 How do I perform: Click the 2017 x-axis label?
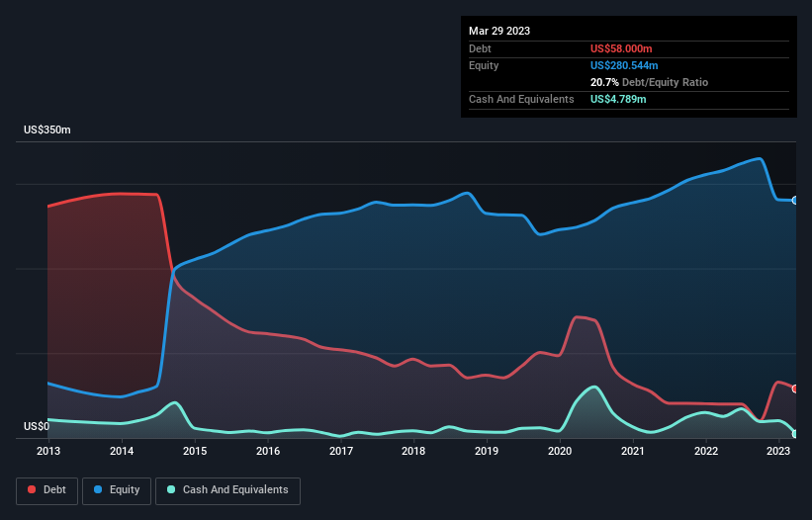[341, 451]
